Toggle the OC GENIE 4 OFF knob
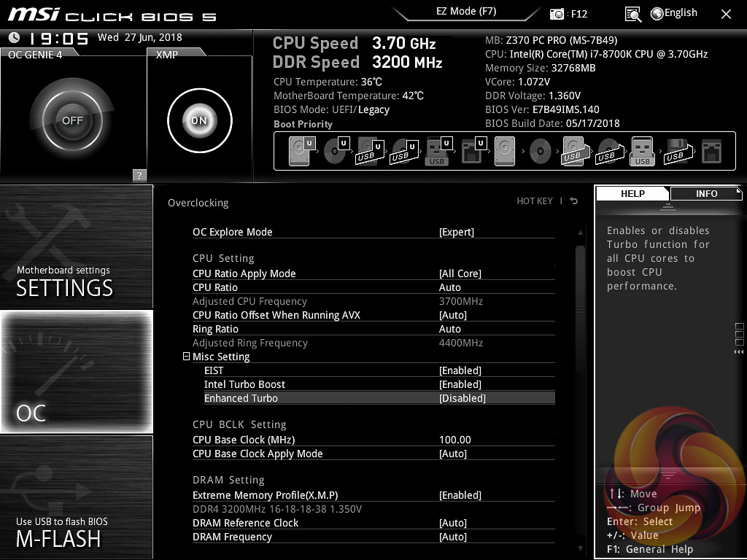This screenshot has width=747, height=560. coord(71,120)
